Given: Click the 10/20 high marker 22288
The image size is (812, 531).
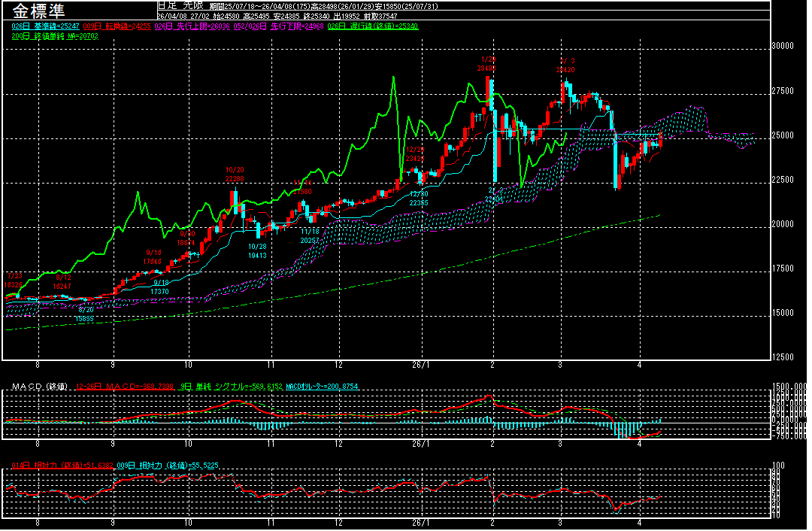Looking at the screenshot, I should point(235,179).
